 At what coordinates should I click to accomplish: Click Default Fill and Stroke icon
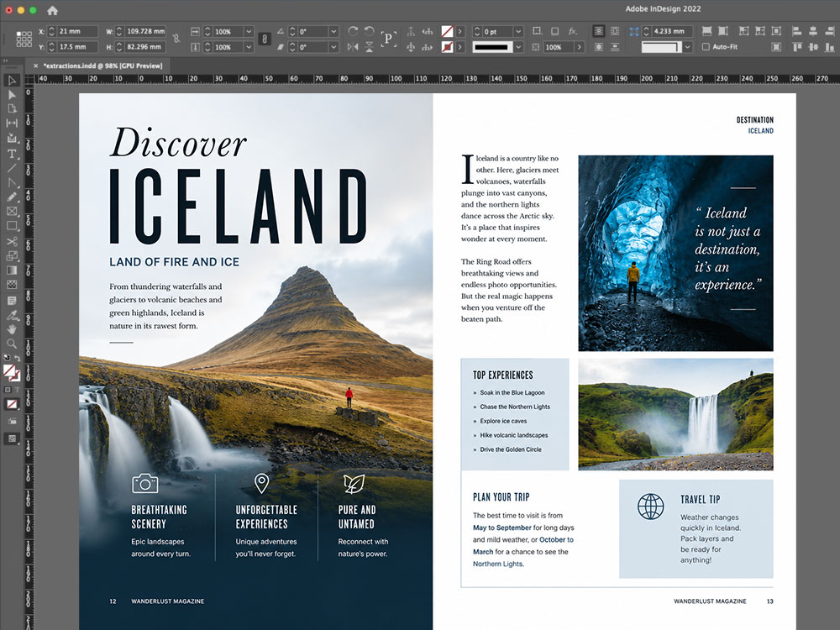tap(7, 357)
